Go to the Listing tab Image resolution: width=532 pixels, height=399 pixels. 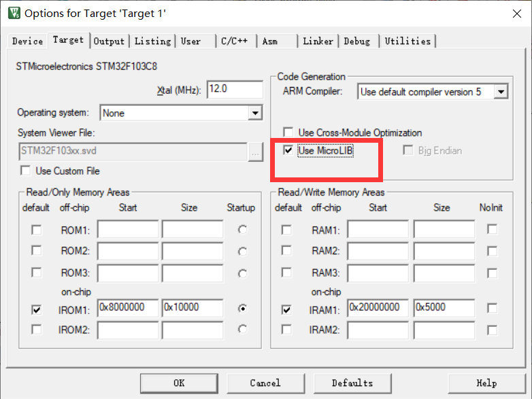[152, 41]
